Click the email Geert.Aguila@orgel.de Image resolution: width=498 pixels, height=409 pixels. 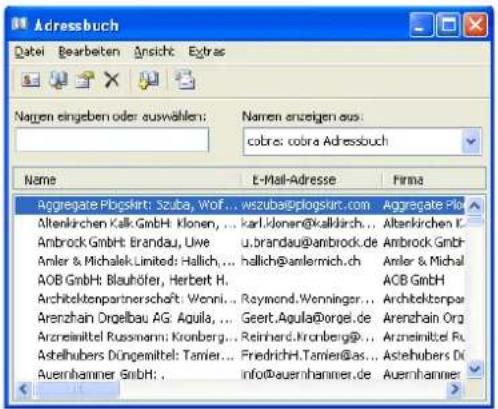306,318
